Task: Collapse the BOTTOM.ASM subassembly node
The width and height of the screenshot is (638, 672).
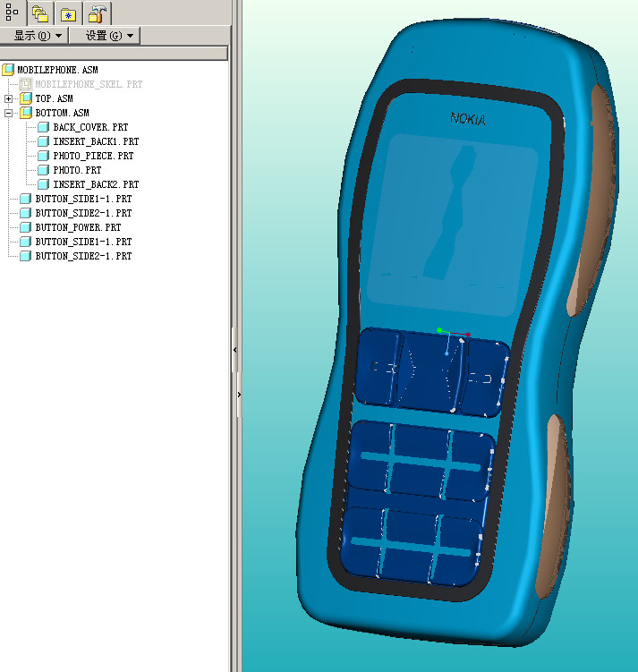Action: [x=8, y=113]
